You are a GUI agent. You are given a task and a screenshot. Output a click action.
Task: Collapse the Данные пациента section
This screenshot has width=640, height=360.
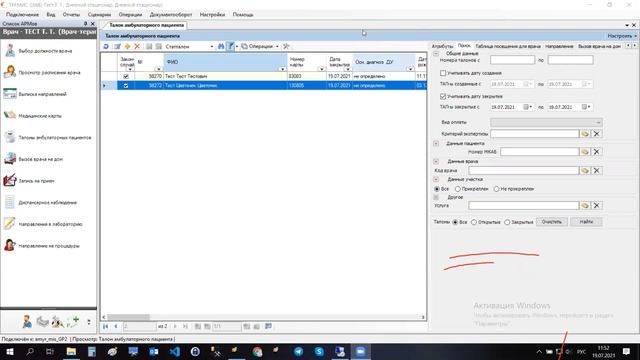point(436,144)
